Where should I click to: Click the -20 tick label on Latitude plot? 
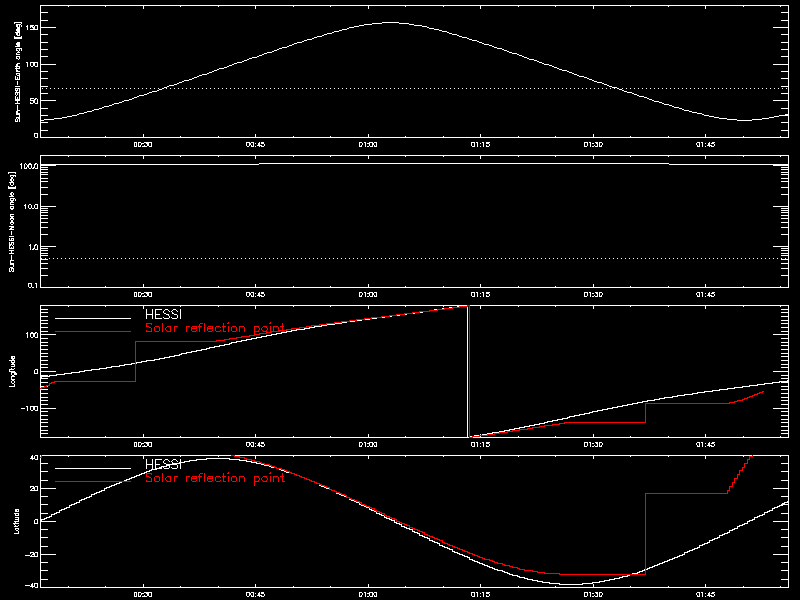pos(32,555)
